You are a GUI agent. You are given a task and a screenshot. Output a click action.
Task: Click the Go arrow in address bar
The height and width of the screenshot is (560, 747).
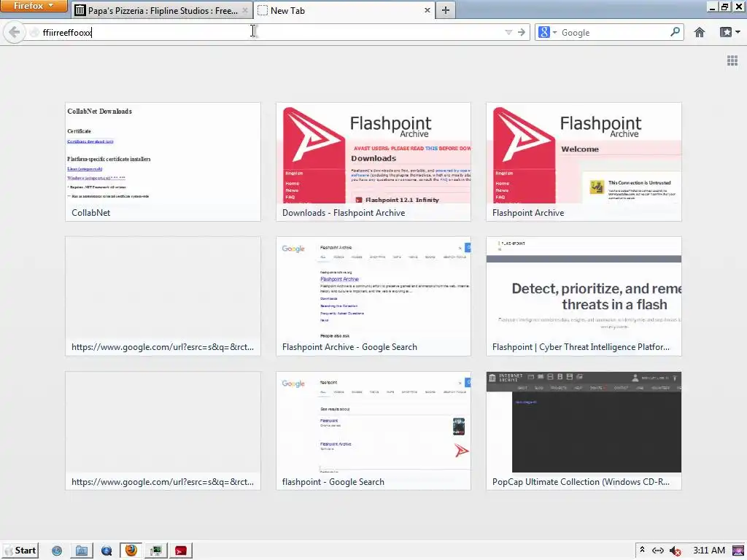click(522, 32)
